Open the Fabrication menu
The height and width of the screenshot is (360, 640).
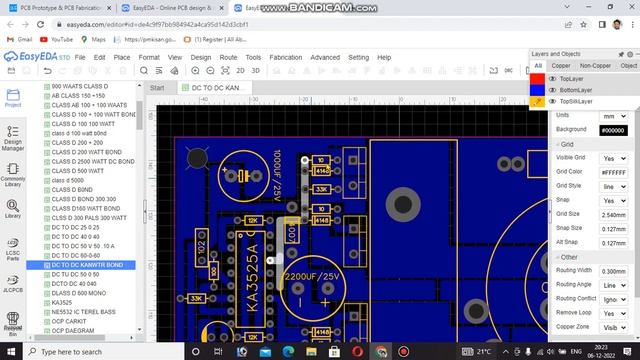[x=286, y=58]
